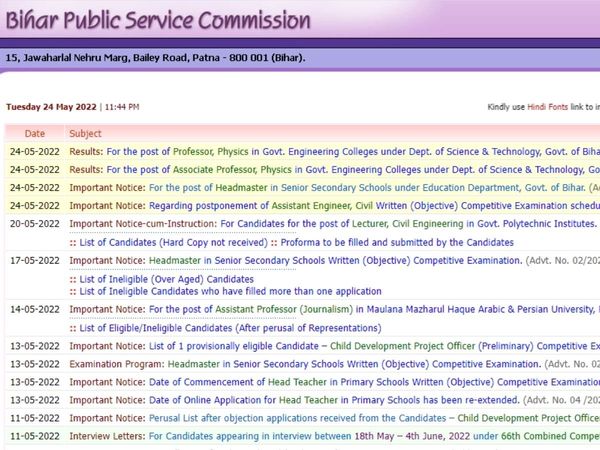Open List of Eligible/Ineligible Candidates after Representations

[230, 328]
